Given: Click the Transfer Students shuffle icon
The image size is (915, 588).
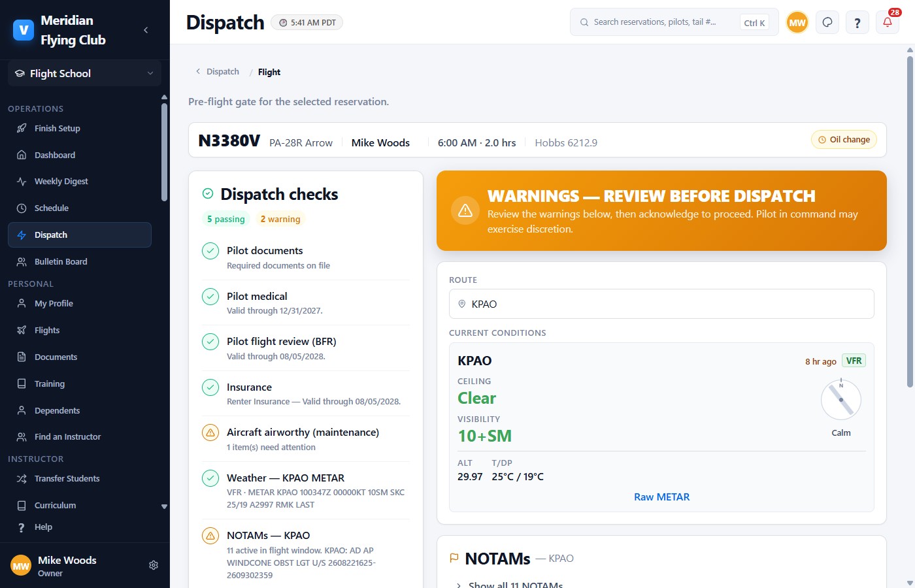Looking at the screenshot, I should pyautogui.click(x=22, y=479).
